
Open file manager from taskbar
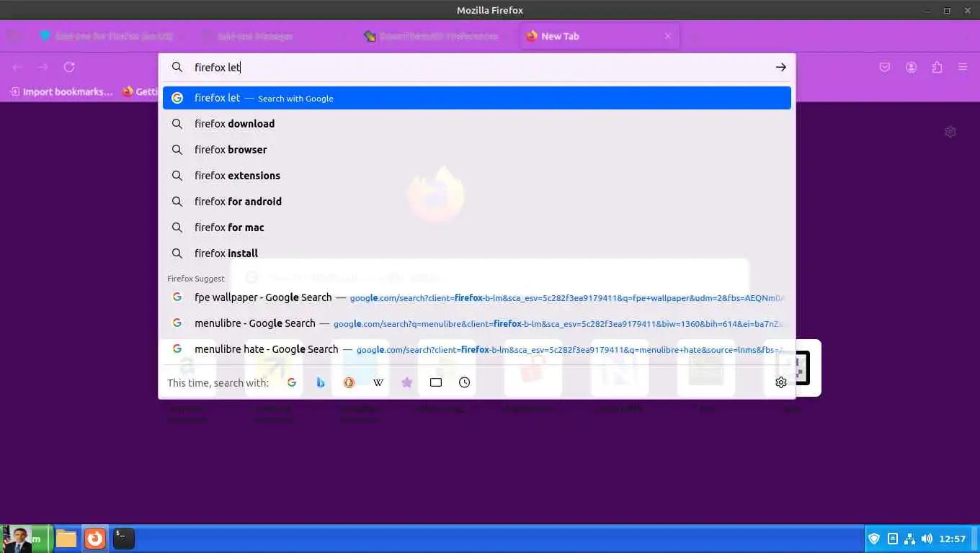click(x=66, y=539)
